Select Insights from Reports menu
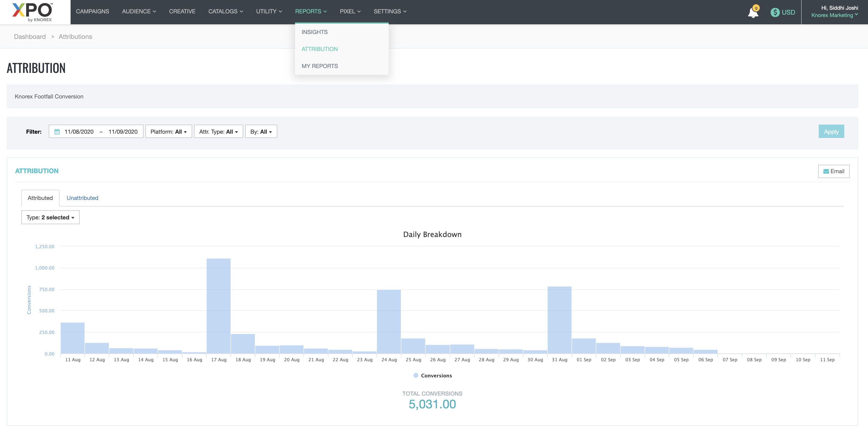Viewport: 868px width, 426px height. click(314, 32)
